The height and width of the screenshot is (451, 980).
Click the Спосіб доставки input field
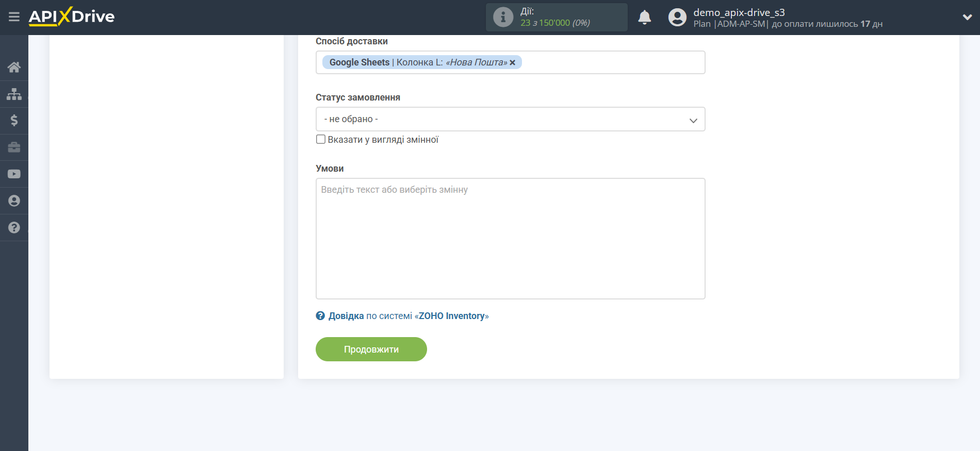[x=510, y=62]
